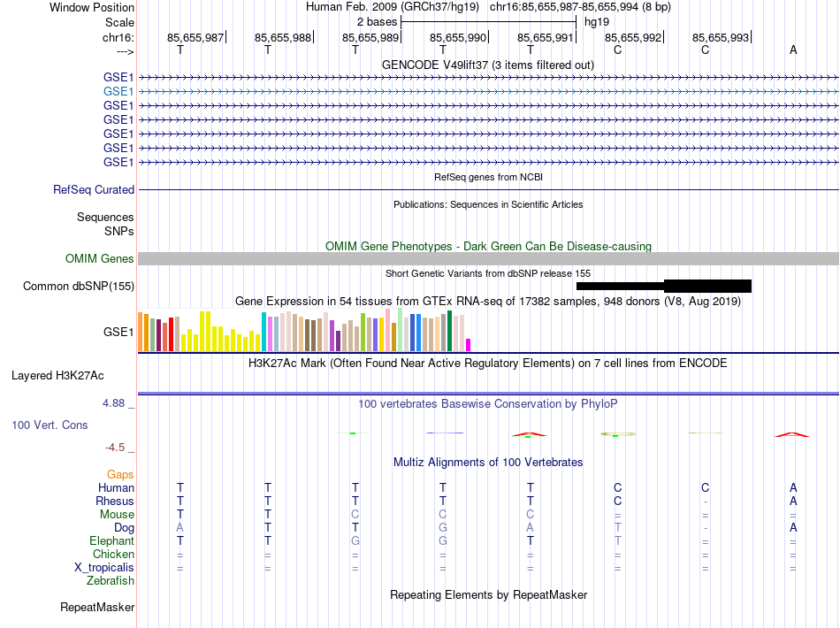Click the Basewise Conservation by PhyloP title

[x=488, y=403]
